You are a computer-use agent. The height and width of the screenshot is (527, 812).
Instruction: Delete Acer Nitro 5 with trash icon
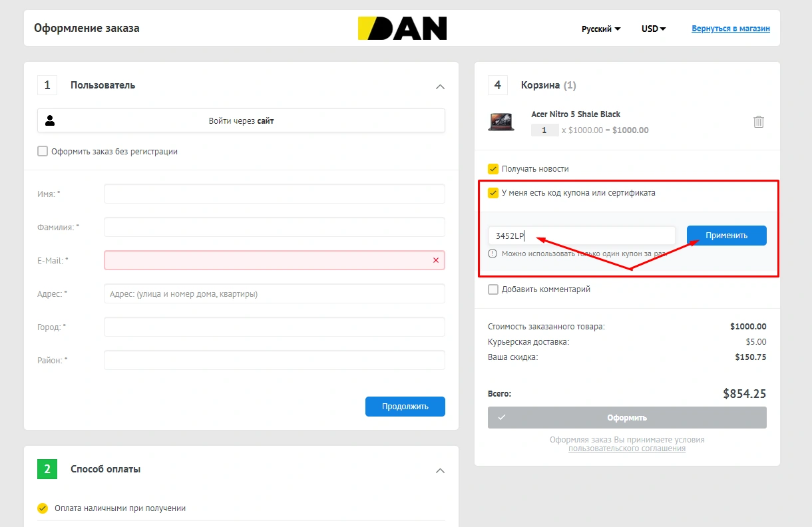(x=758, y=122)
